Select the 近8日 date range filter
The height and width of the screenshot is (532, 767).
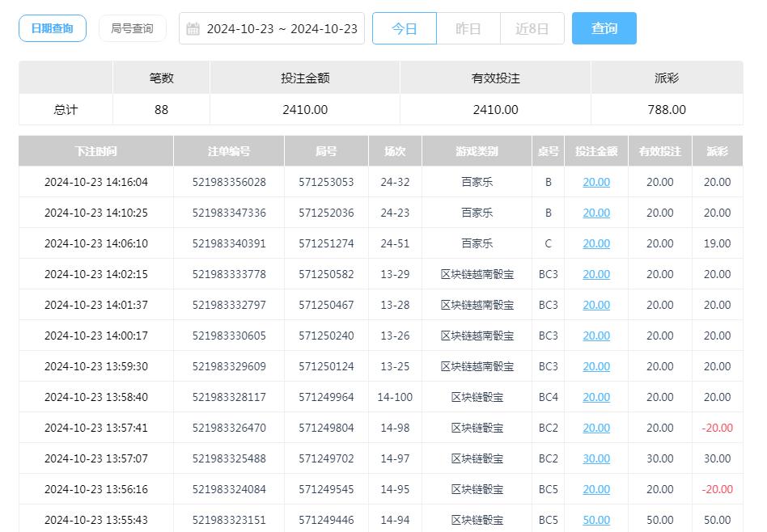point(532,27)
